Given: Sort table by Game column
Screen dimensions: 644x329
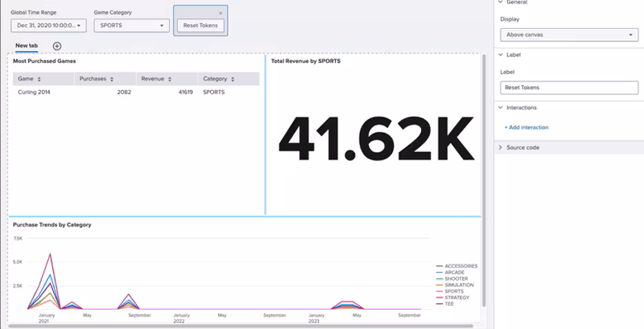Looking at the screenshot, I should pyautogui.click(x=39, y=79).
